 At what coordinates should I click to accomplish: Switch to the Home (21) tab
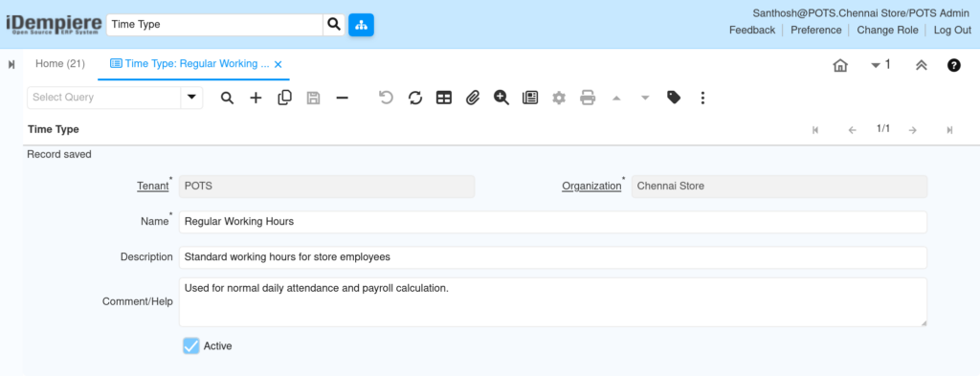[60, 64]
